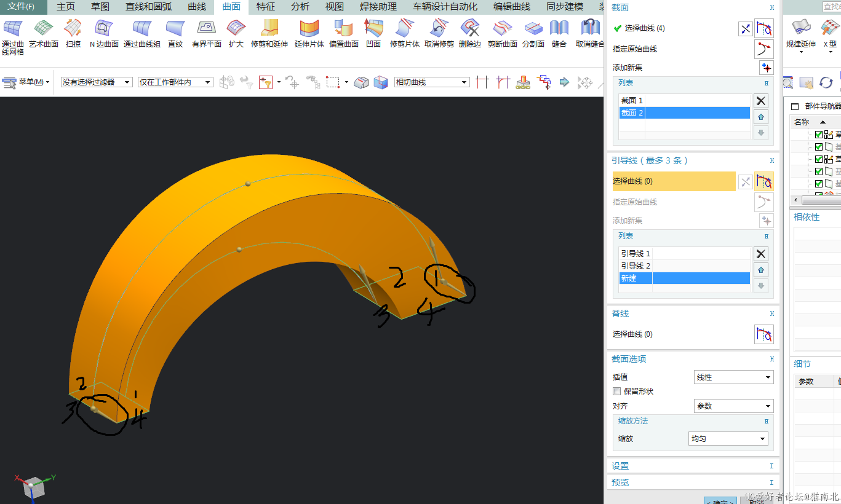
Task: Select the 修剪和延伸 tool
Action: click(x=269, y=34)
